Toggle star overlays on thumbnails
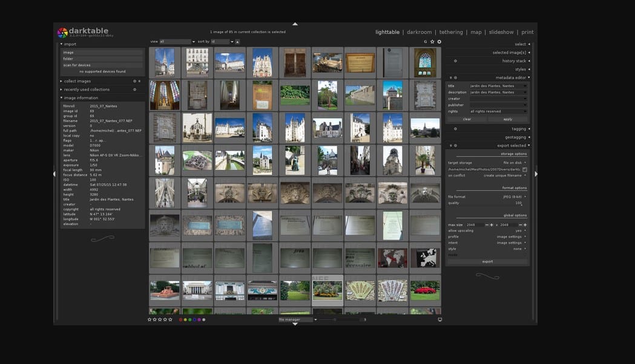The image size is (635, 364). click(432, 42)
